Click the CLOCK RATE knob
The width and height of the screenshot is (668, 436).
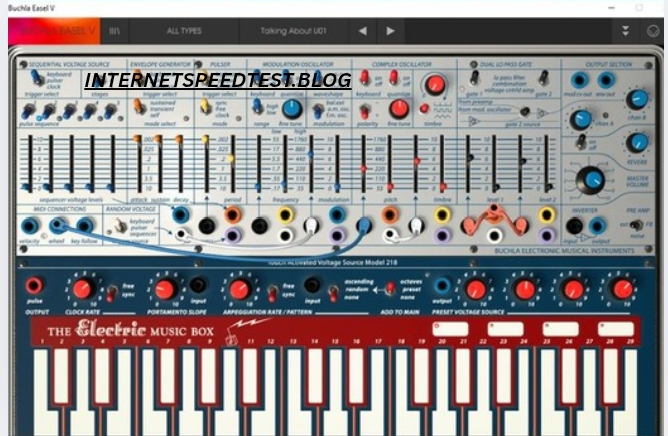tap(83, 289)
